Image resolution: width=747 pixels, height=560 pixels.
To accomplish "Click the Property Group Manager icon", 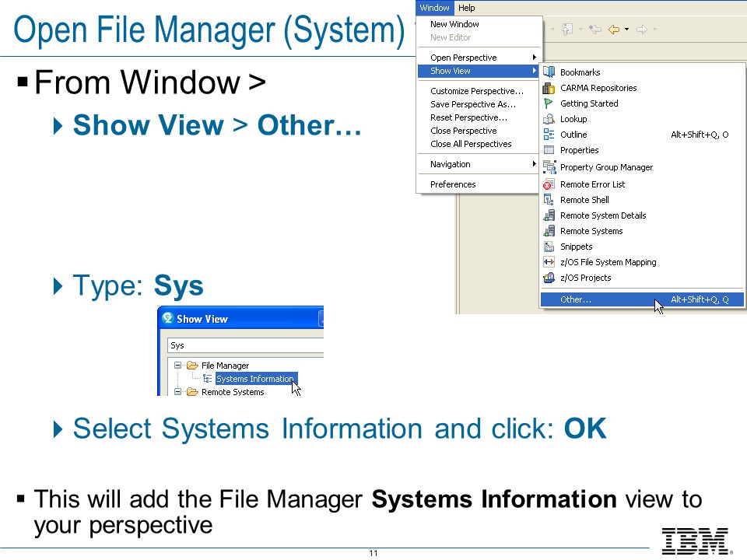I will coord(549,167).
